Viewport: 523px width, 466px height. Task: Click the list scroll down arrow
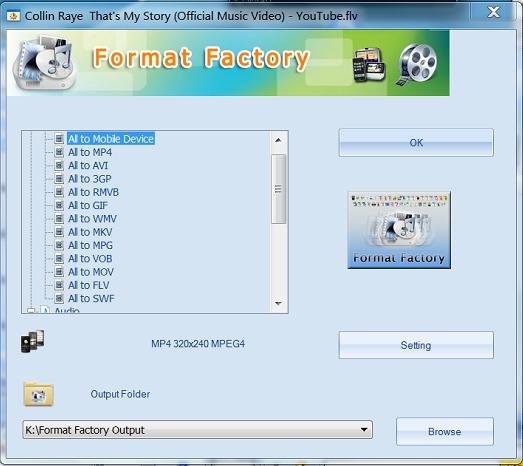pos(278,304)
